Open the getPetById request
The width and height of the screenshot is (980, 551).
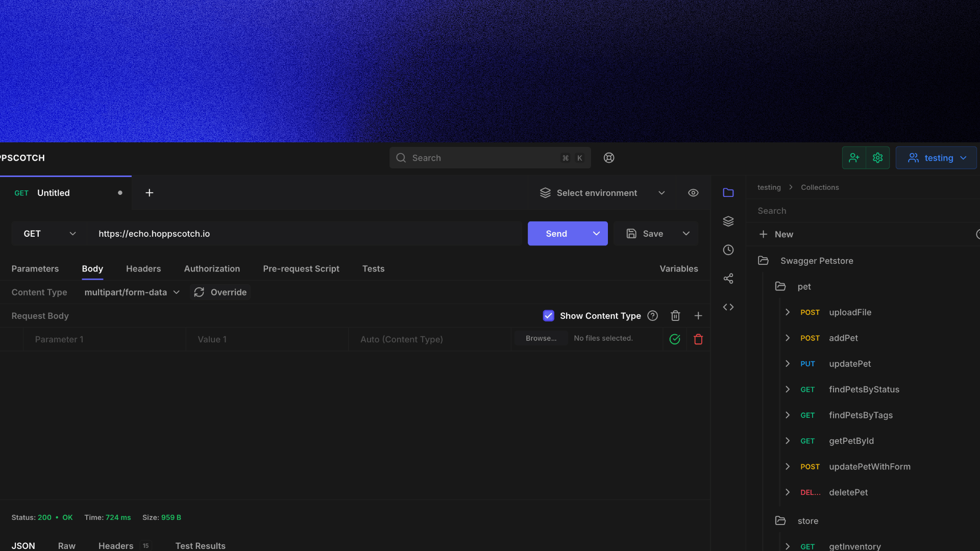[x=851, y=441]
